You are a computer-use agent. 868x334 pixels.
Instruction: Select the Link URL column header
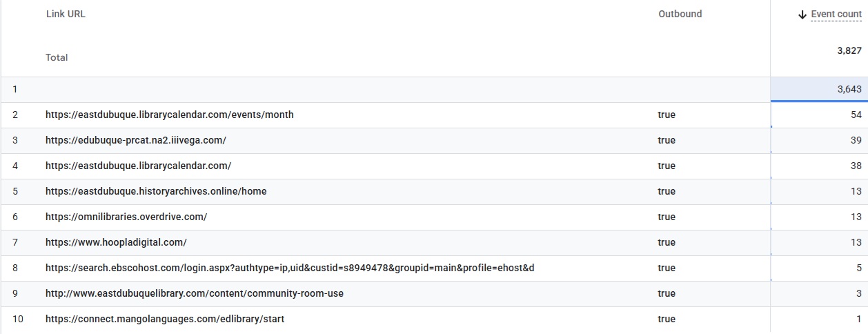pyautogui.click(x=66, y=14)
